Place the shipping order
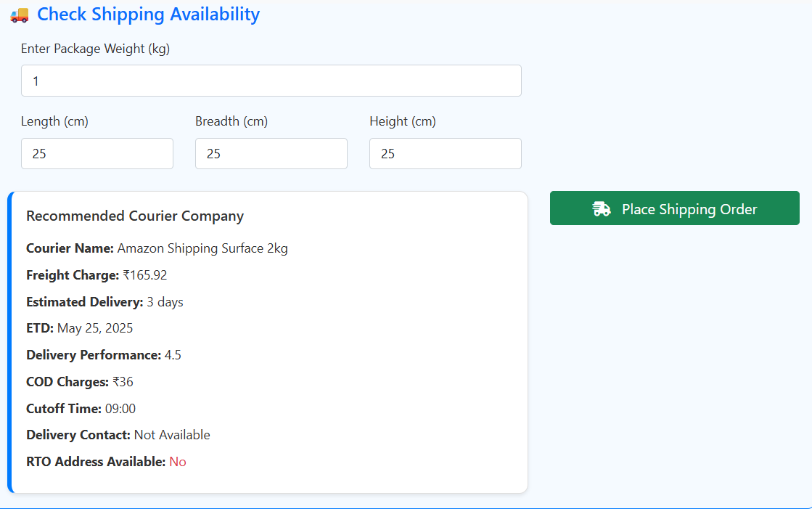812x509 pixels. pyautogui.click(x=674, y=208)
